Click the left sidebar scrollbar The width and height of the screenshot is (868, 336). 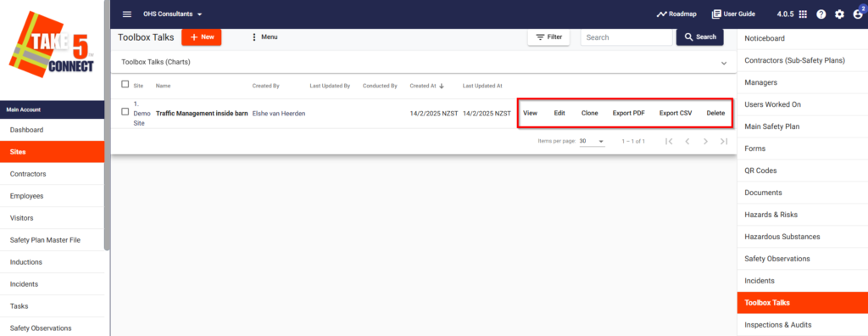click(107, 125)
